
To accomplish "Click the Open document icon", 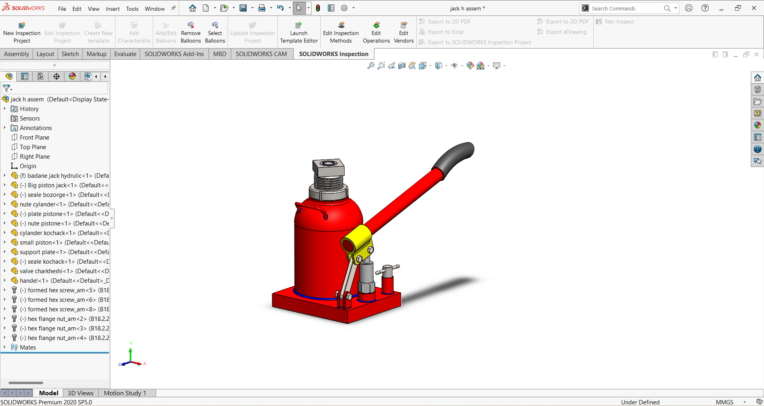I will tap(224, 8).
